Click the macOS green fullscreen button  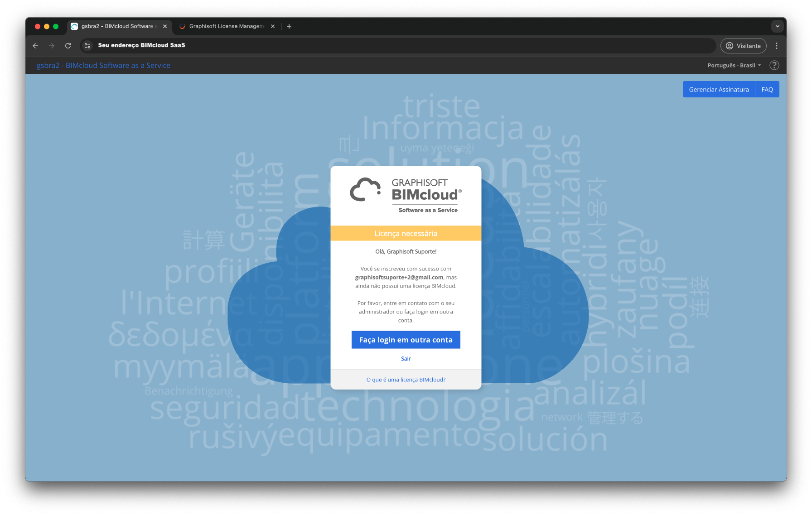coord(56,26)
